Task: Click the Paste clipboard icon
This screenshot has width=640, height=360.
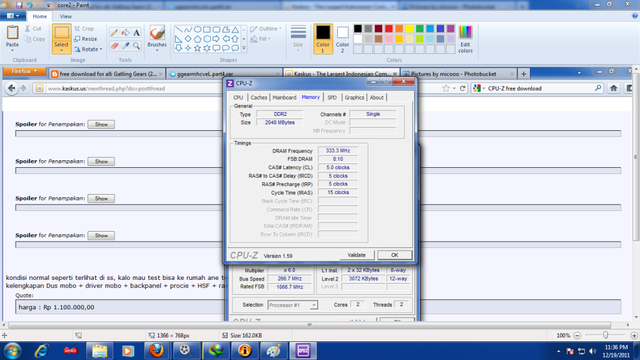Action: [x=12, y=33]
